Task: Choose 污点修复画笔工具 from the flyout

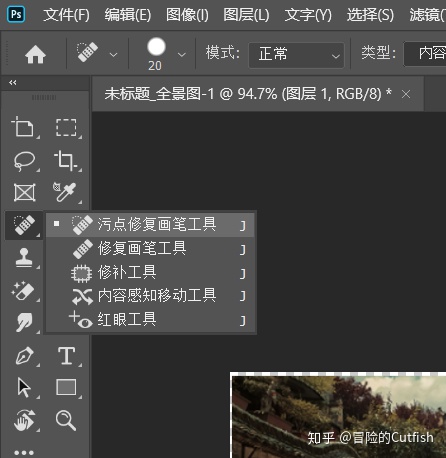Action: [x=150, y=225]
